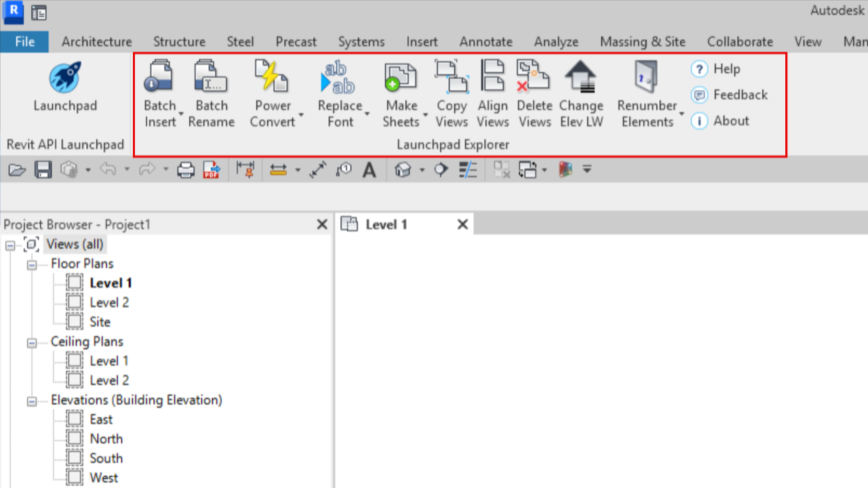The height and width of the screenshot is (488, 868).
Task: Open the About info button
Action: point(720,121)
